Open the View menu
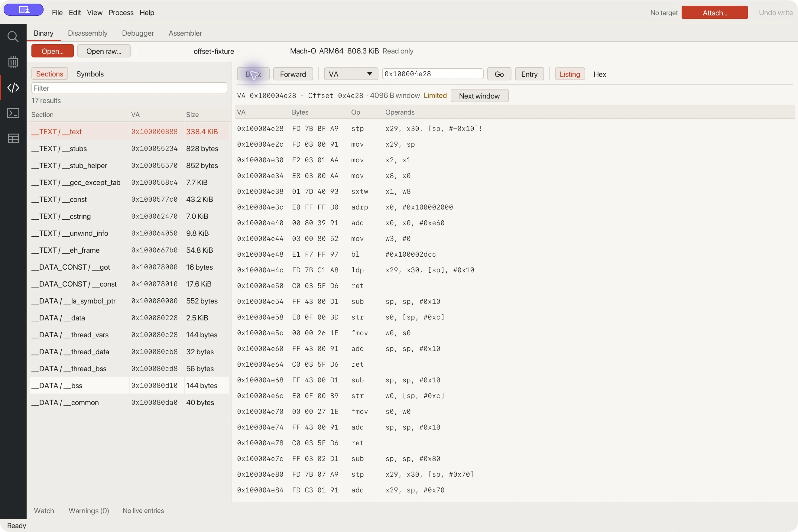 (x=95, y=13)
